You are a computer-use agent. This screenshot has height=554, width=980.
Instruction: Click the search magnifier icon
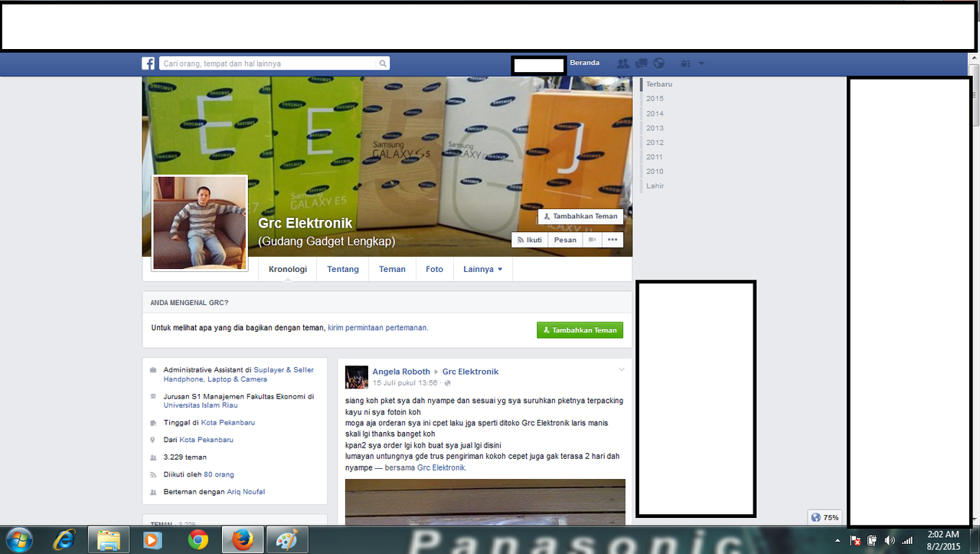(383, 64)
